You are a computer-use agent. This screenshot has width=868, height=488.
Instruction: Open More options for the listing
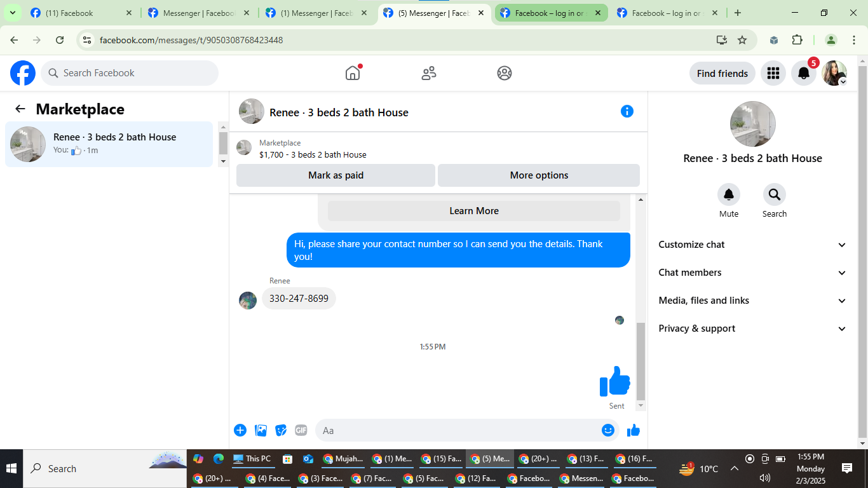(x=539, y=175)
